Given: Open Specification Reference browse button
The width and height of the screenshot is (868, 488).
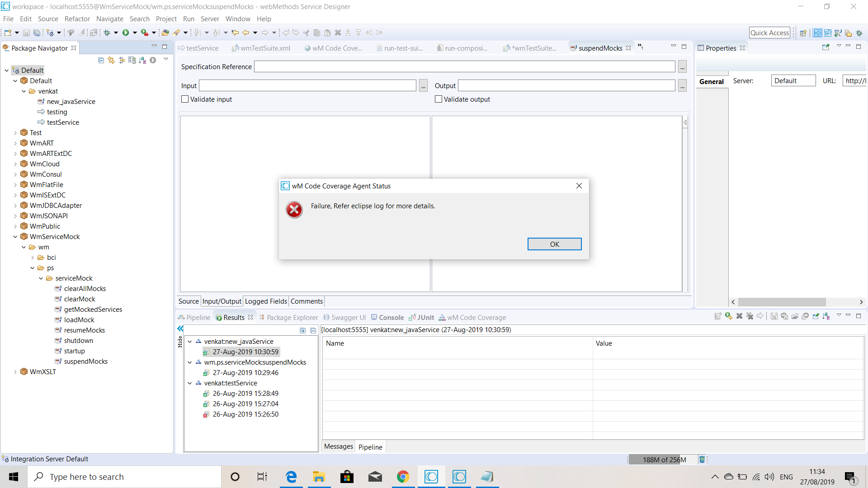Looking at the screenshot, I should tap(682, 66).
